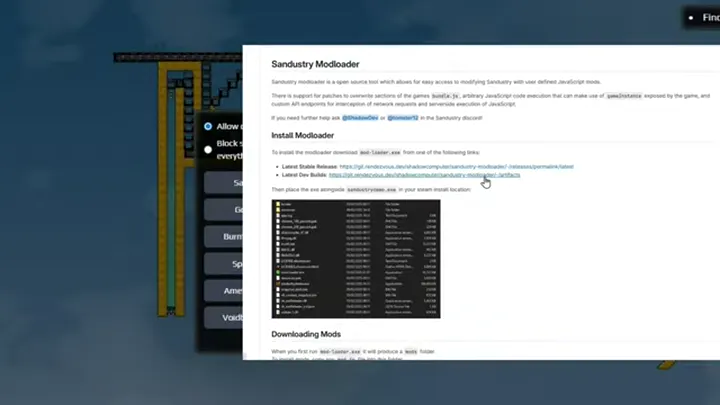Click the 'Burn' button in game panel
The height and width of the screenshot is (405, 720).
pyautogui.click(x=224, y=236)
